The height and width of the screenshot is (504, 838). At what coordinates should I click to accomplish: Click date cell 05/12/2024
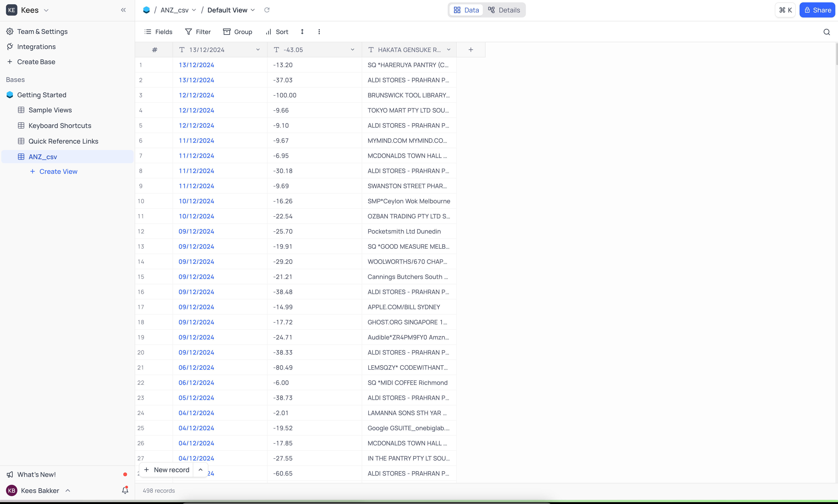point(220,398)
